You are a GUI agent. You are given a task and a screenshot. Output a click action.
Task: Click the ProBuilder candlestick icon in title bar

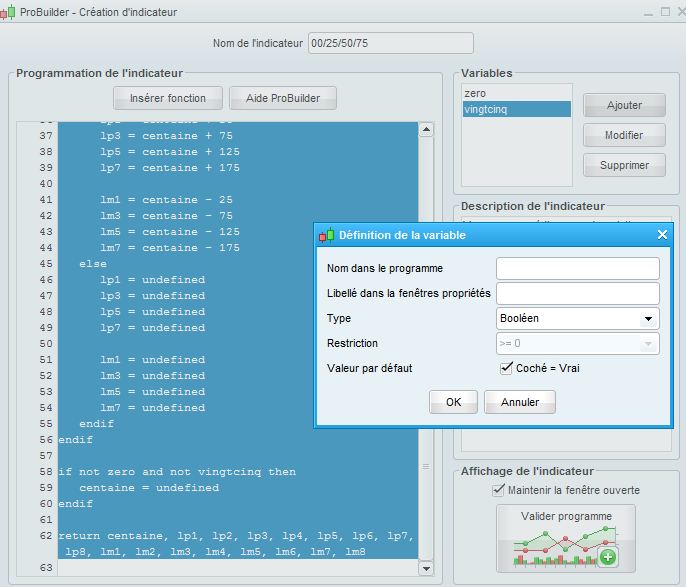click(x=7, y=12)
